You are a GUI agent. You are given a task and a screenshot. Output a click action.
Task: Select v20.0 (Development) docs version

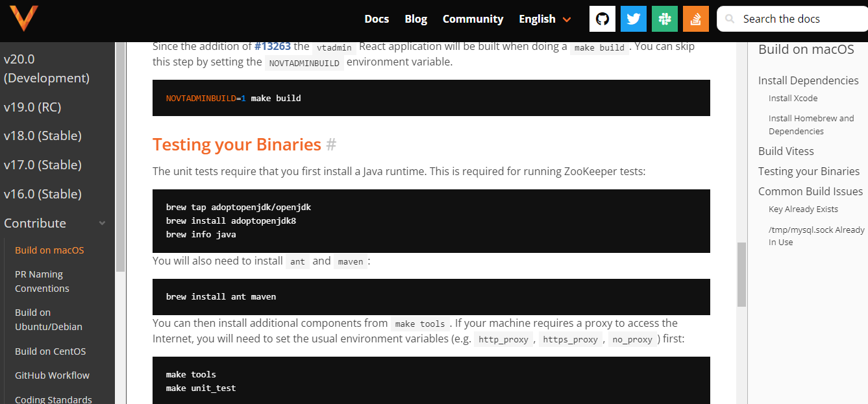[x=47, y=68]
